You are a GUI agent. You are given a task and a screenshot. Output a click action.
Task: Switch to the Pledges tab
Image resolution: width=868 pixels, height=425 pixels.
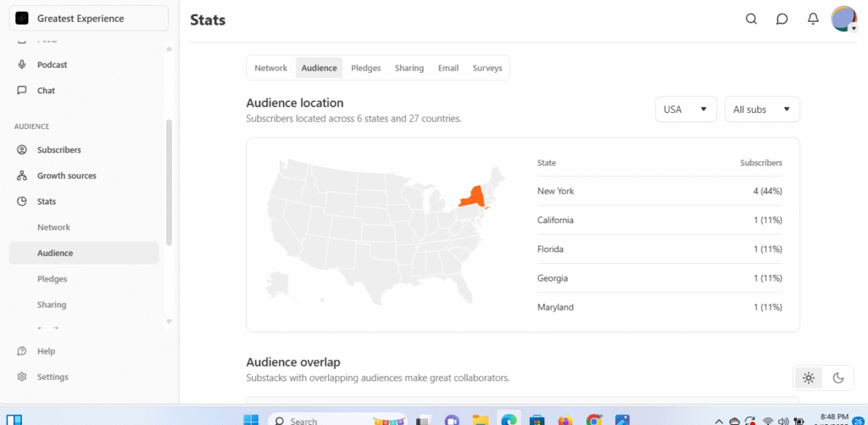365,68
